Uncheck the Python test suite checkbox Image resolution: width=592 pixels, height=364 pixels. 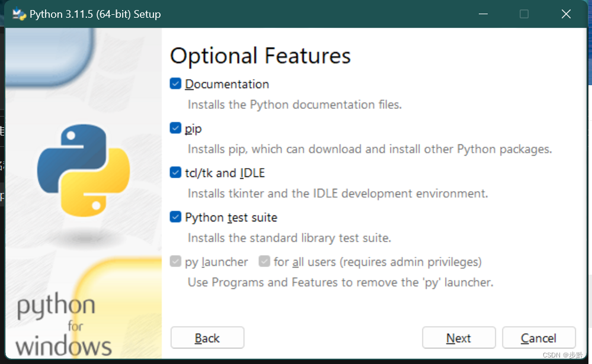point(175,217)
